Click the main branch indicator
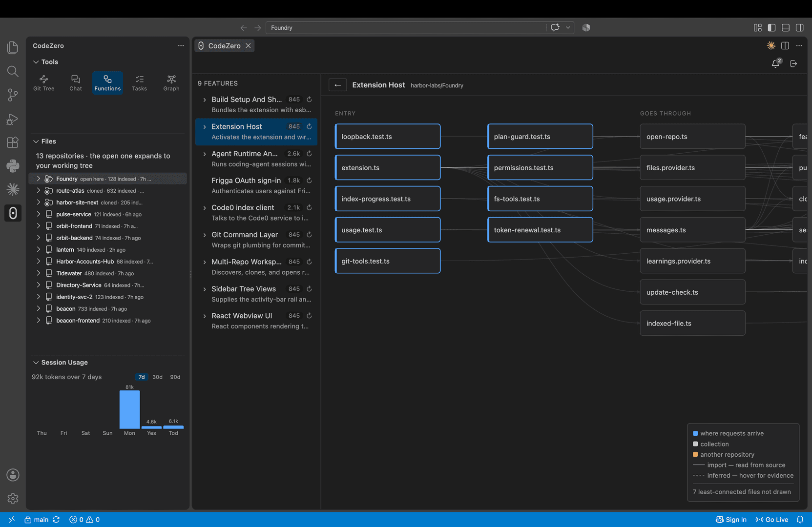This screenshot has width=812, height=527. point(37,520)
